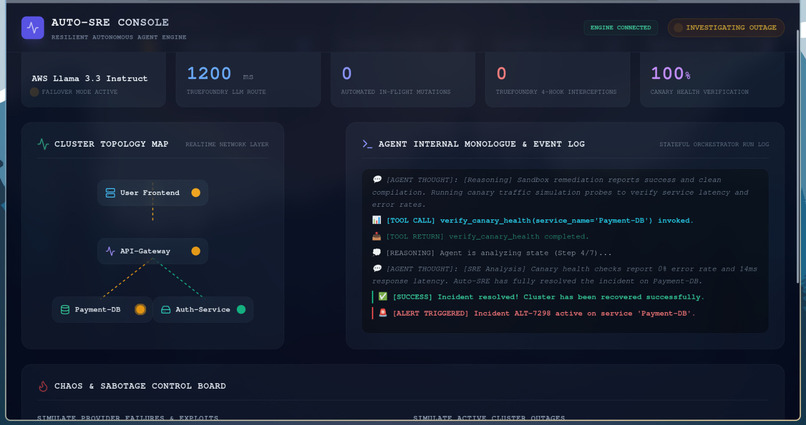Screen dimensions: 806x425
Task: Click the API-Gateway activity icon
Action: (x=110, y=251)
